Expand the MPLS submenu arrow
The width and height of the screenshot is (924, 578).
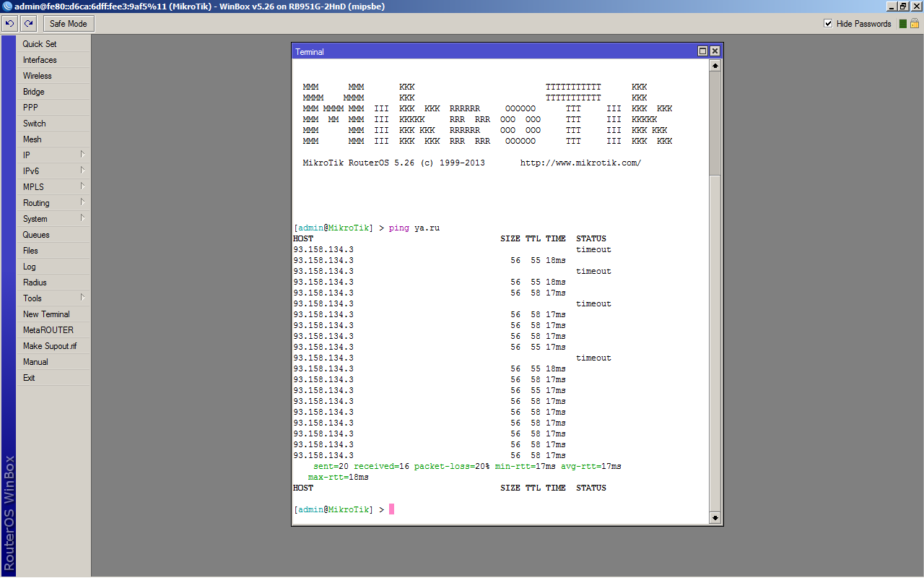point(83,186)
